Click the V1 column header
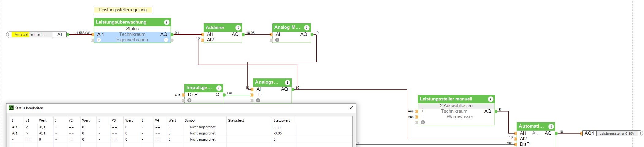The image size is (644, 147). point(28,120)
